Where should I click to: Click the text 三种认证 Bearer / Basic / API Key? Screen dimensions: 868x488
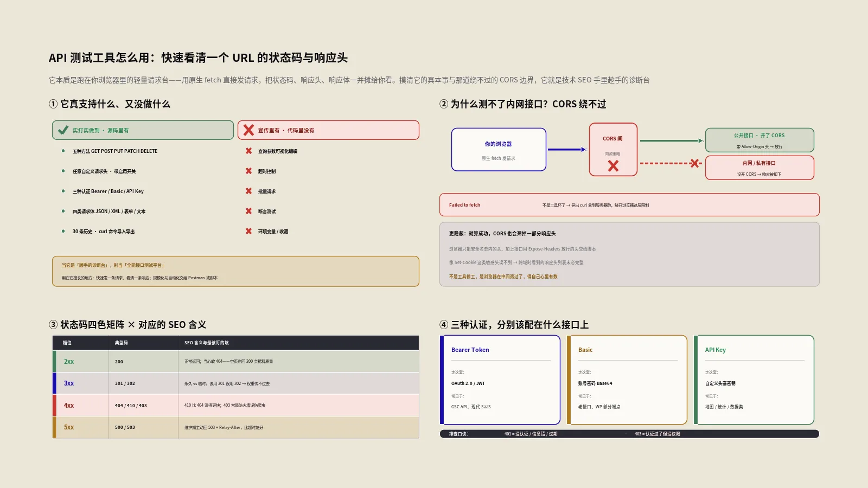pyautogui.click(x=108, y=191)
